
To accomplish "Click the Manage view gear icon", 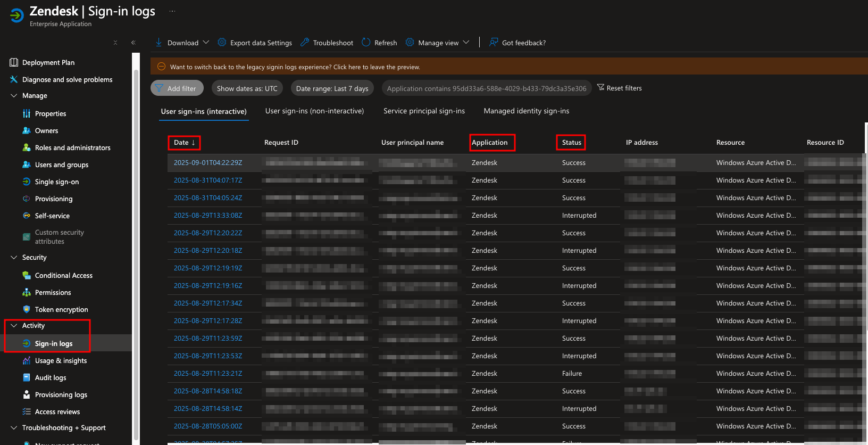I will [410, 42].
